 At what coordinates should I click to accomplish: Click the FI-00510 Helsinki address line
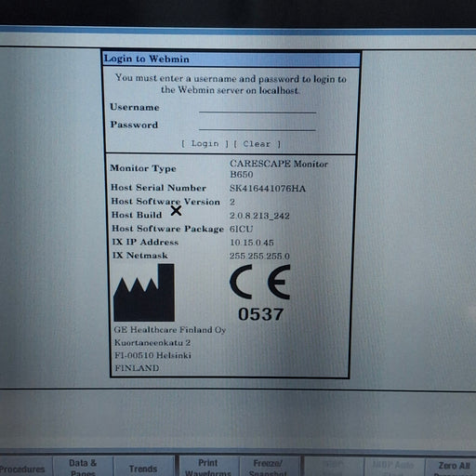point(152,355)
